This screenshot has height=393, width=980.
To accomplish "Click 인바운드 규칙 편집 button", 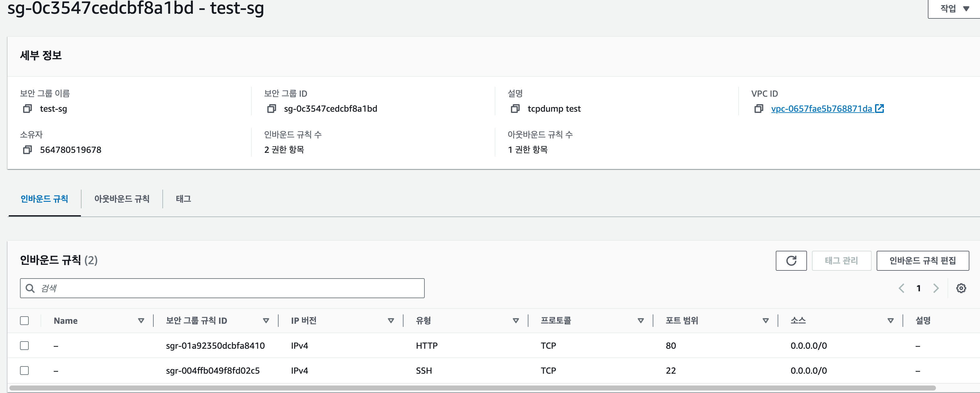I will 922,261.
